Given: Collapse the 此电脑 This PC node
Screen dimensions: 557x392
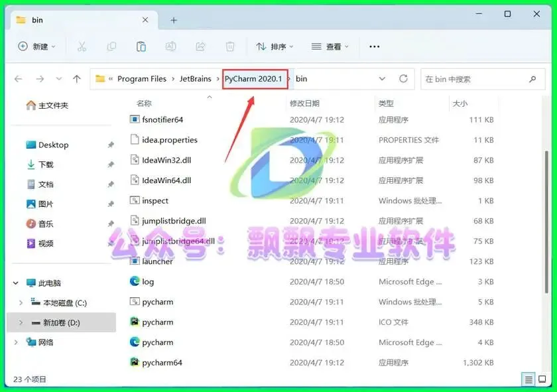Looking at the screenshot, I should 16,283.
